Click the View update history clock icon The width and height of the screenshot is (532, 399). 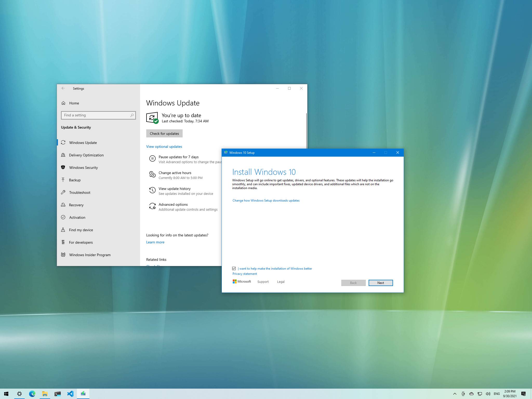[x=152, y=190]
